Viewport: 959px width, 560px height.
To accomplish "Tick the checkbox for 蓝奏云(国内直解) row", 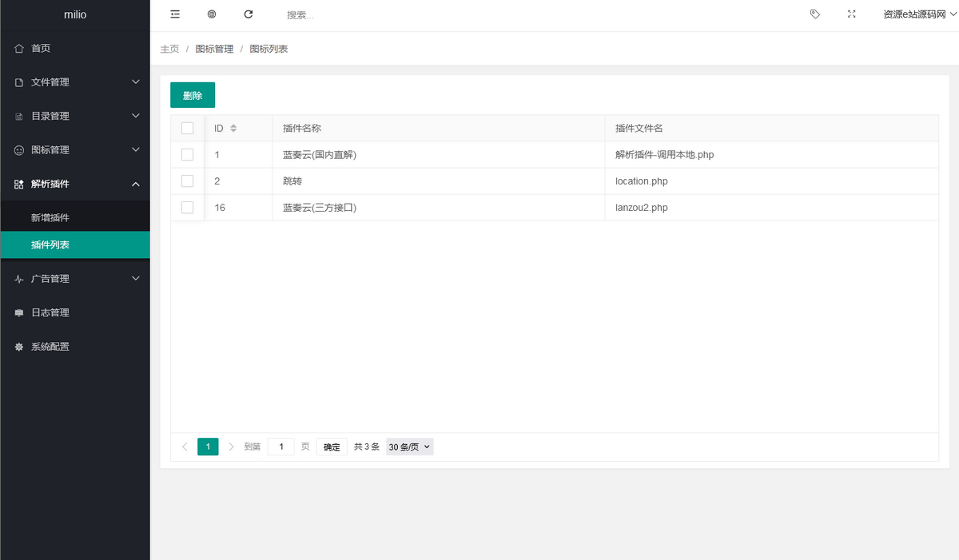I will [188, 155].
